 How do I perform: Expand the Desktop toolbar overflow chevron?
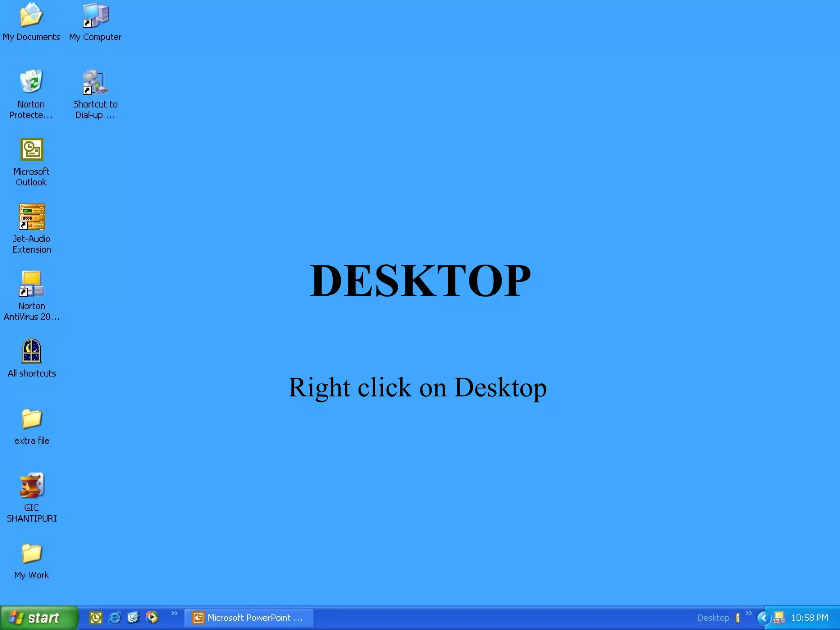coord(749,613)
